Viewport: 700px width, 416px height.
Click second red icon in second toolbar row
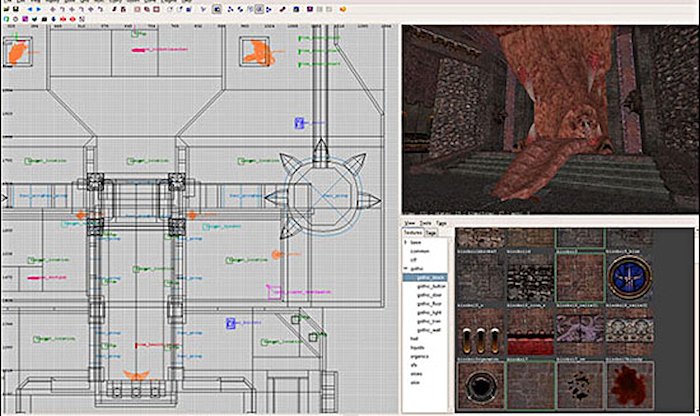(72, 19)
